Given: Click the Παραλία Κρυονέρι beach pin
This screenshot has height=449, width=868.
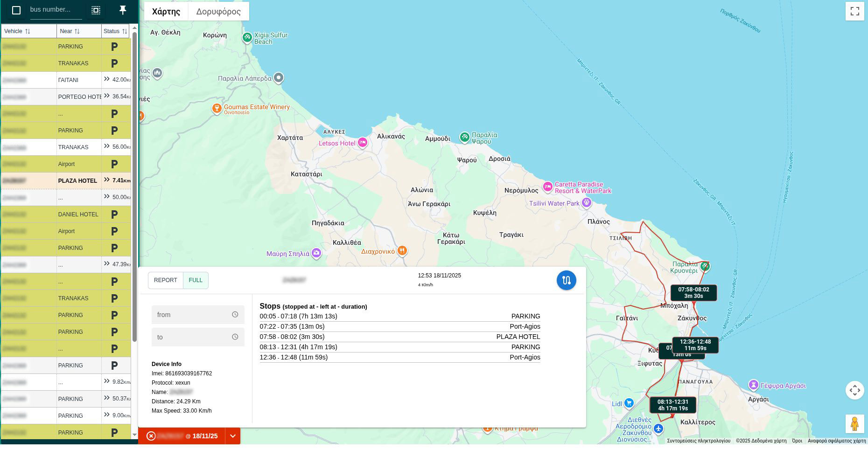Looking at the screenshot, I should coord(705,266).
